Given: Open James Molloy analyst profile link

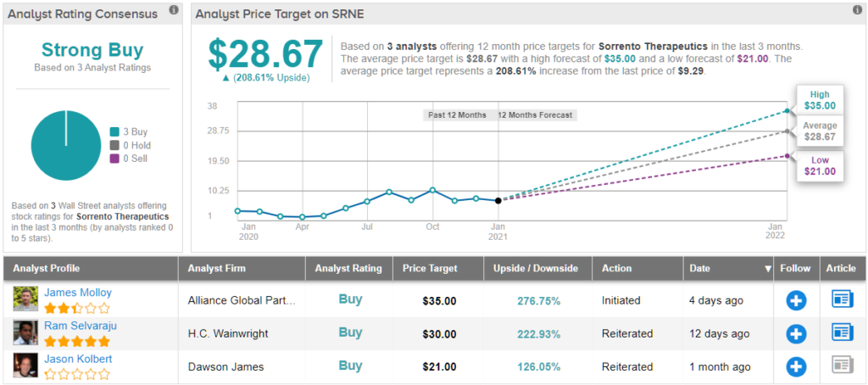Looking at the screenshot, I should pyautogui.click(x=78, y=293).
